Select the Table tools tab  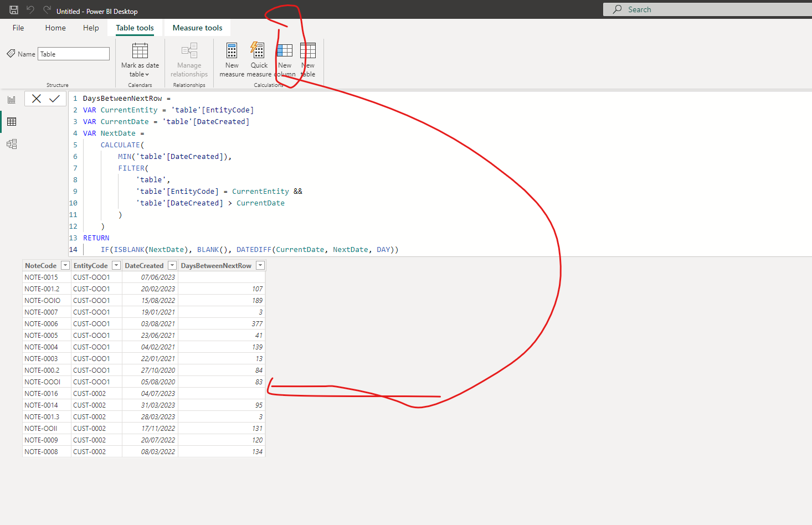tap(135, 28)
